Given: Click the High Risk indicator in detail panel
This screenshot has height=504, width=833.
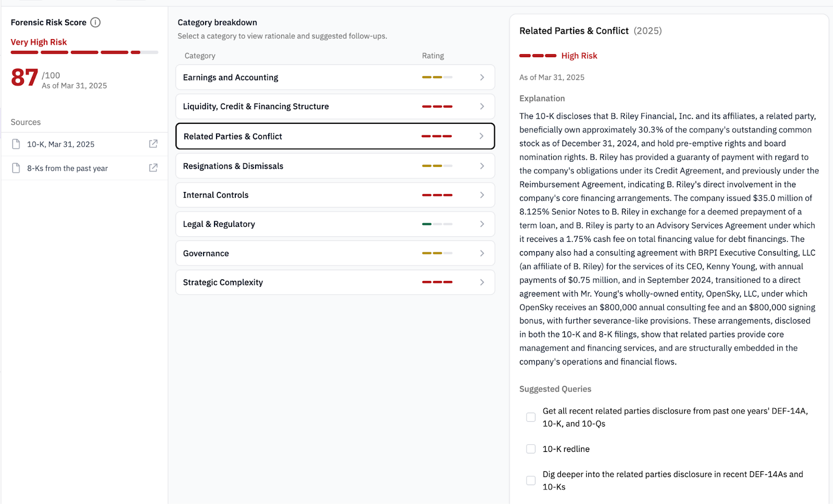Looking at the screenshot, I should [558, 56].
